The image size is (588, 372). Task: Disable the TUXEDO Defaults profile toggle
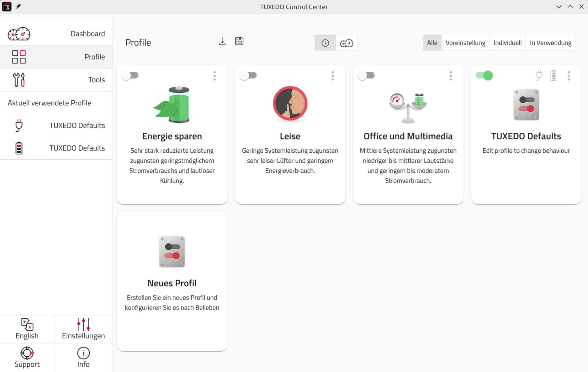click(485, 76)
